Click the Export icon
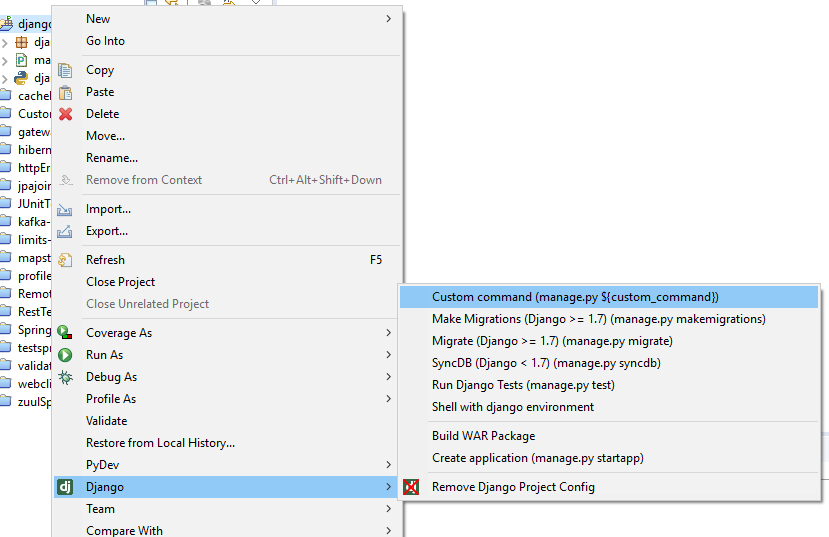The image size is (829, 537). tap(65, 232)
